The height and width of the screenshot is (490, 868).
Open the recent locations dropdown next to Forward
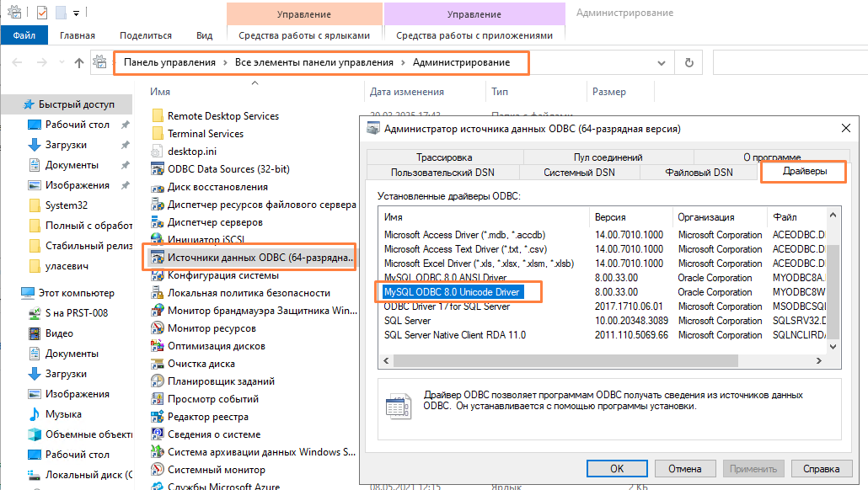(61, 63)
